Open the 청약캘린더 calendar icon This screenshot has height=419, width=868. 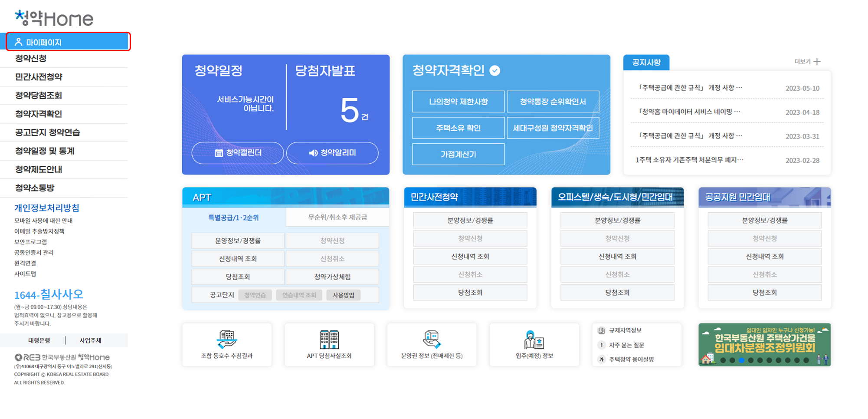pyautogui.click(x=219, y=153)
